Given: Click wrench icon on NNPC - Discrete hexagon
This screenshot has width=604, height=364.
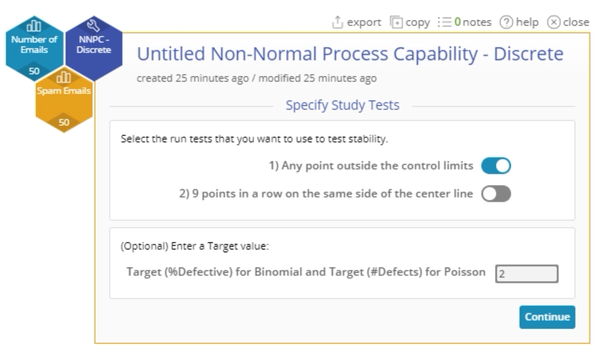Looking at the screenshot, I should click(x=93, y=26).
